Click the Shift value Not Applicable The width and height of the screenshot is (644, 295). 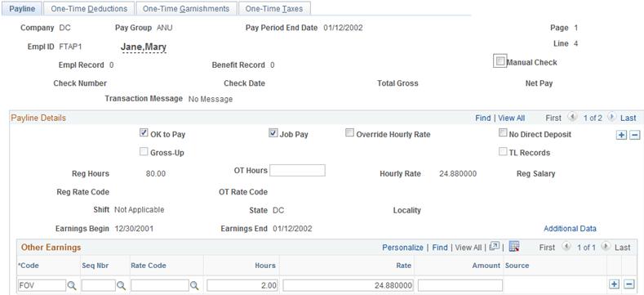[x=140, y=210]
